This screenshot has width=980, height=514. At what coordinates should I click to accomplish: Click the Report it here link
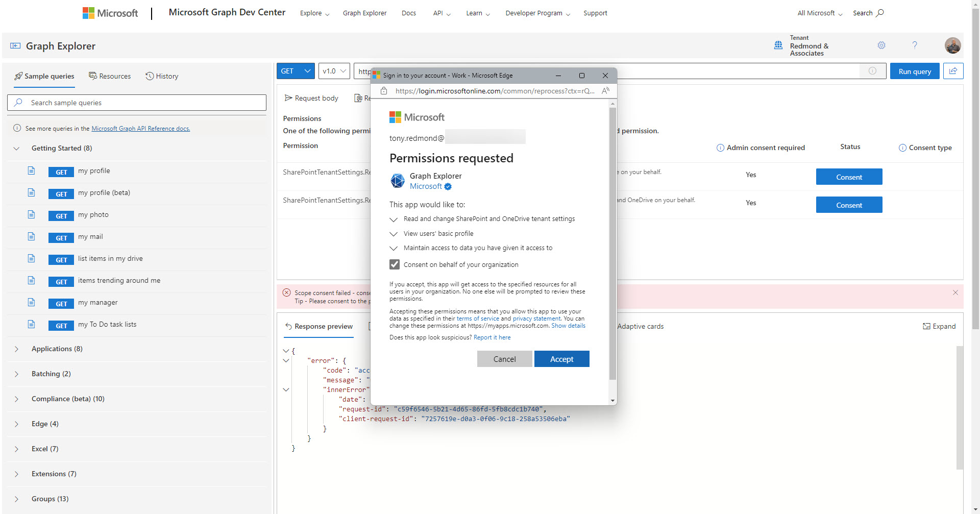tap(492, 337)
